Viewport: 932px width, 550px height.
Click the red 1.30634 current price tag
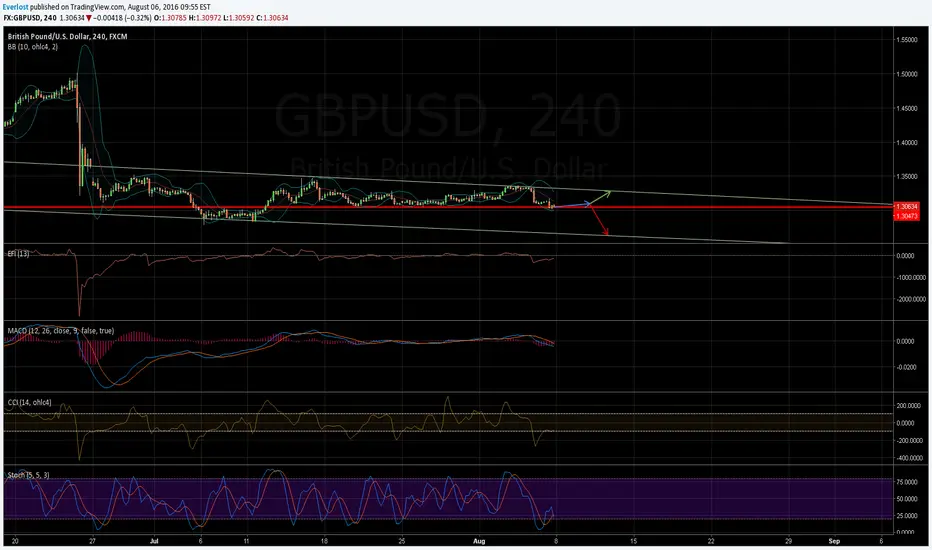(906, 206)
